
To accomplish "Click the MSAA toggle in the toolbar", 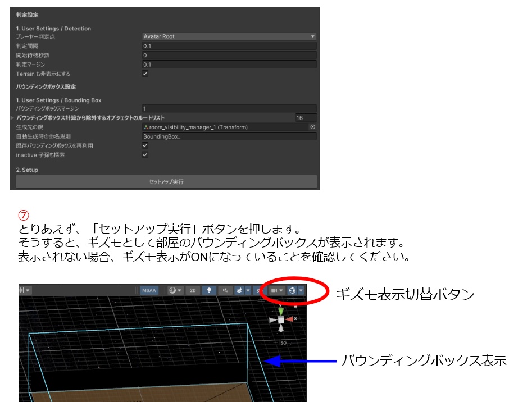I will pyautogui.click(x=149, y=290).
